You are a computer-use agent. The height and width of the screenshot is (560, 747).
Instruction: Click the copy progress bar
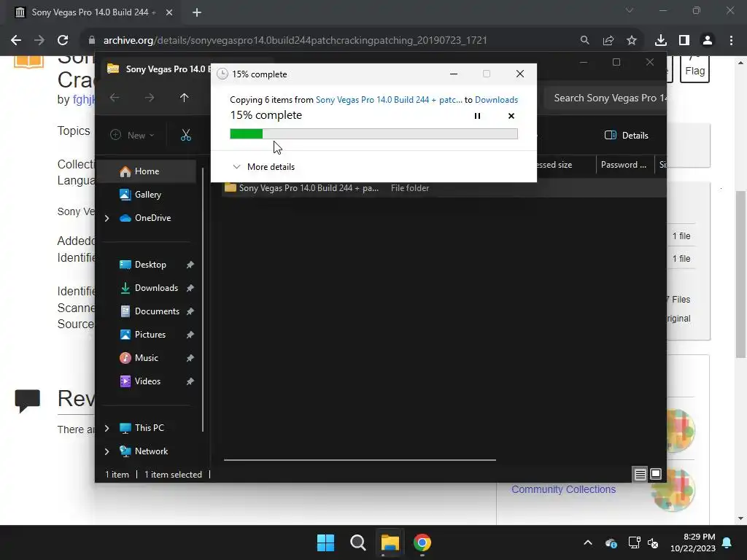(373, 134)
